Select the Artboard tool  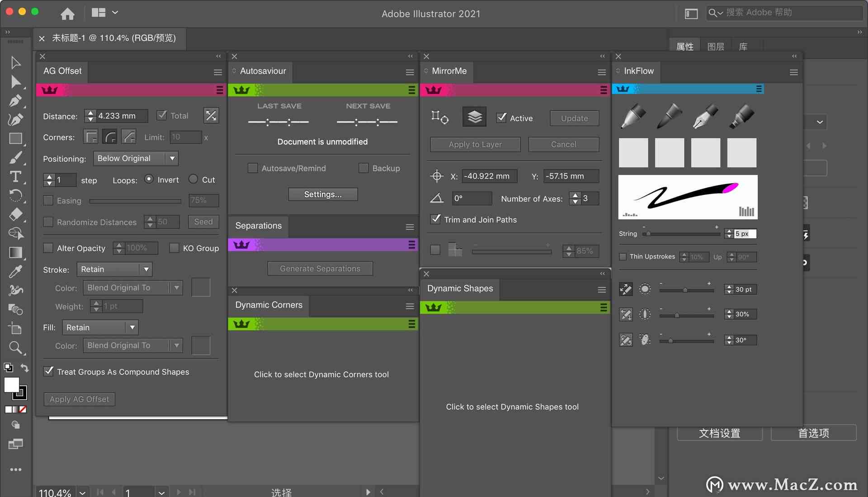pyautogui.click(x=16, y=328)
